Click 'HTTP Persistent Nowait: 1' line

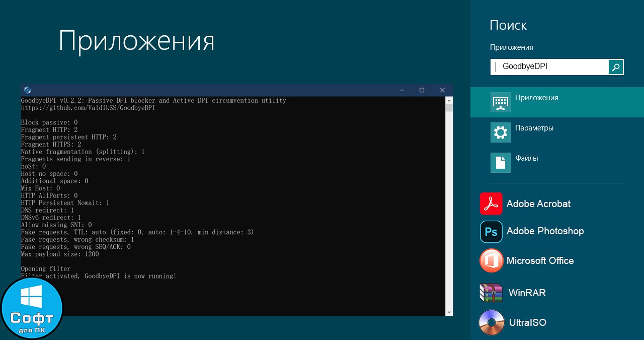pyautogui.click(x=65, y=203)
